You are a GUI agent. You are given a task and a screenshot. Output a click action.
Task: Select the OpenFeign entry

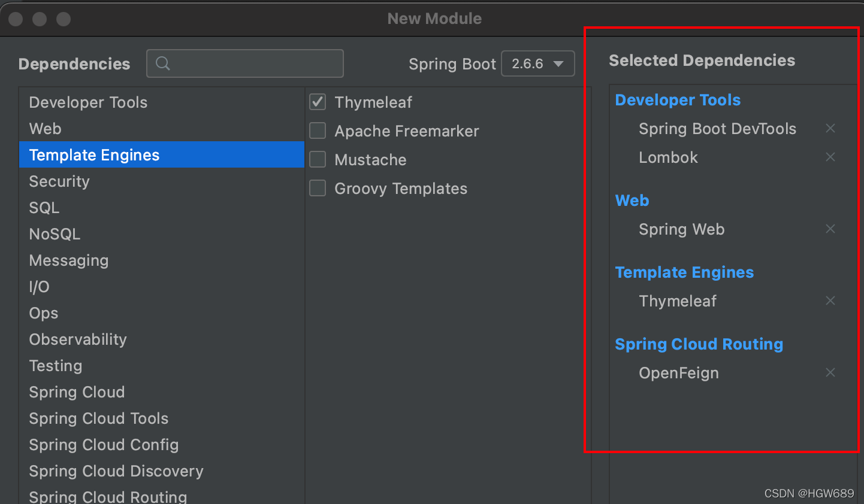679,373
